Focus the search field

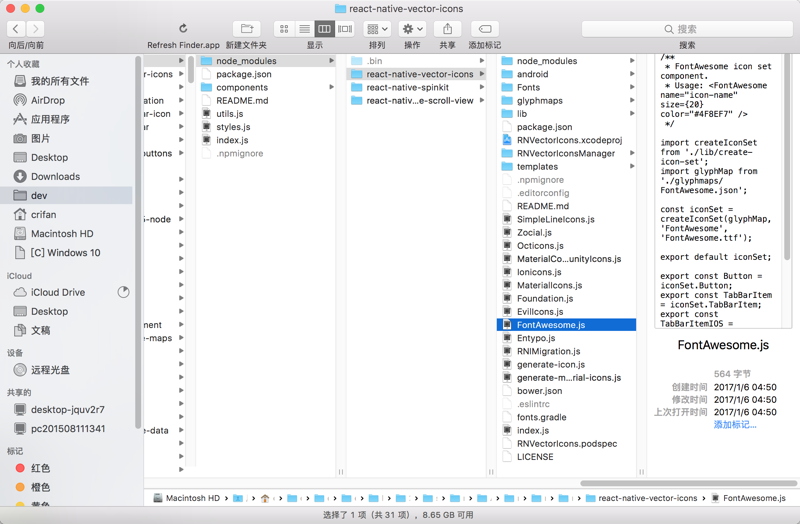pos(687,29)
